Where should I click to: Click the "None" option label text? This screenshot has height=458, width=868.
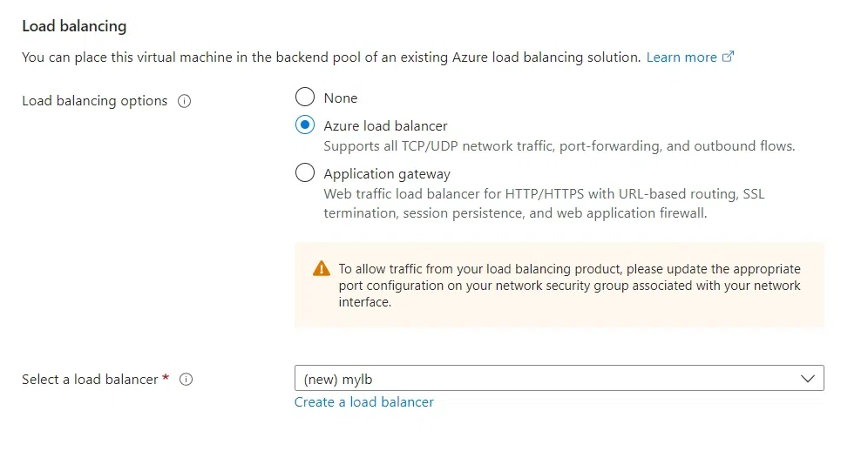pyautogui.click(x=341, y=98)
